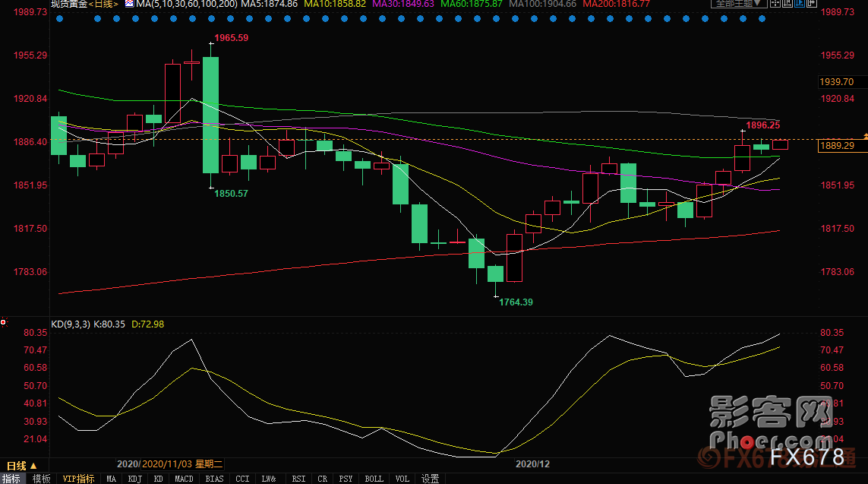Click the 1965.59 high price label

click(232, 38)
